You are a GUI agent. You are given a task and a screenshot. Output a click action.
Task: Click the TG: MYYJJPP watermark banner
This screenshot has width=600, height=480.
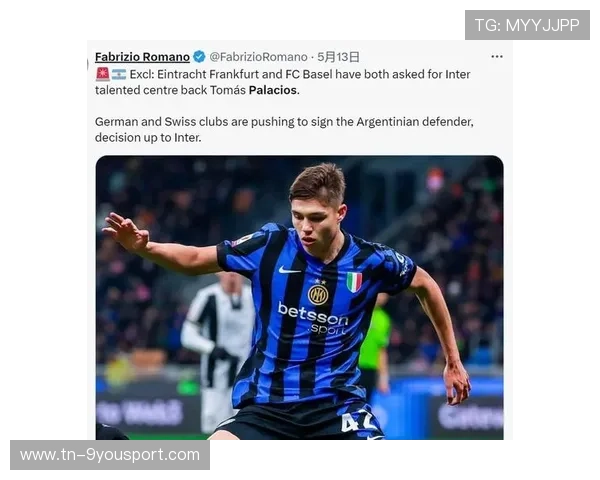pos(527,25)
